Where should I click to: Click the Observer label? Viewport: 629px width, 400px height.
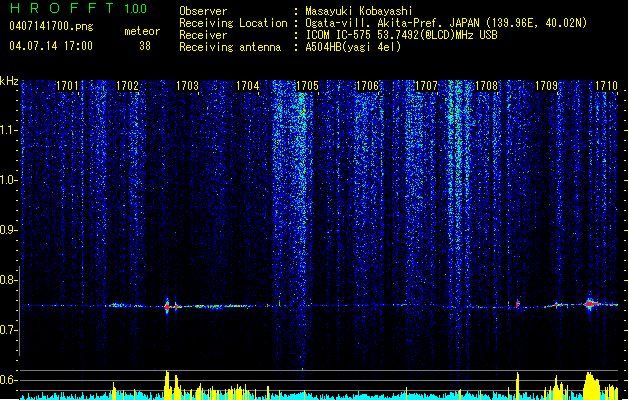pyautogui.click(x=203, y=11)
